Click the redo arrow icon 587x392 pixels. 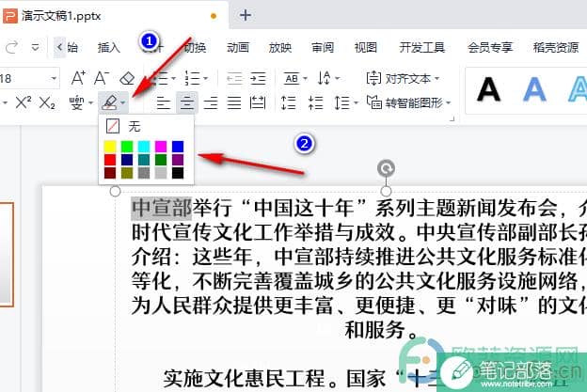click(11, 48)
